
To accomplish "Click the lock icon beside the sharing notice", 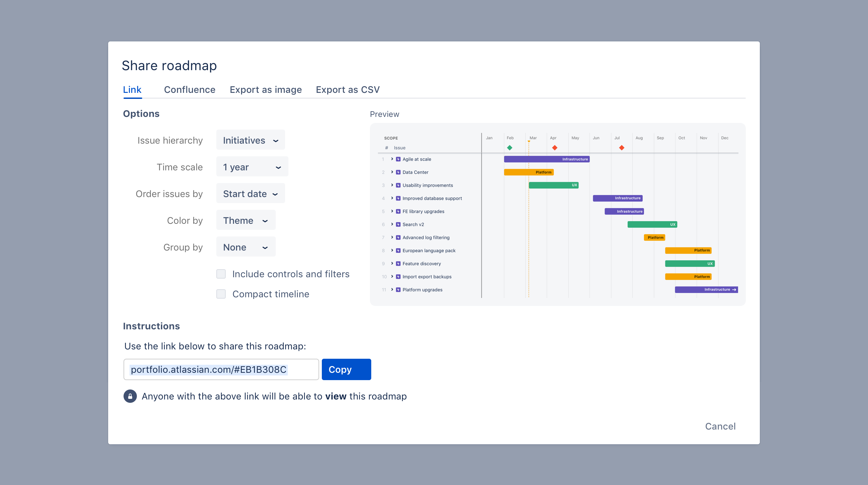I will coord(130,396).
